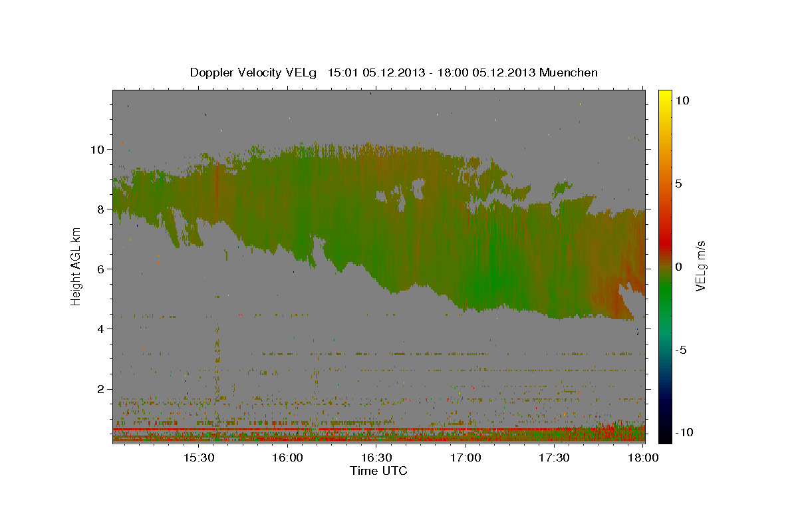Click the 18:00 time tick label

click(x=643, y=458)
